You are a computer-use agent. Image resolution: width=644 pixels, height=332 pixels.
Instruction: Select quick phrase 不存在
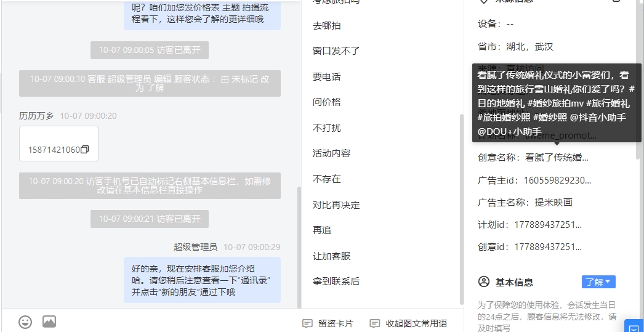pyautogui.click(x=327, y=179)
